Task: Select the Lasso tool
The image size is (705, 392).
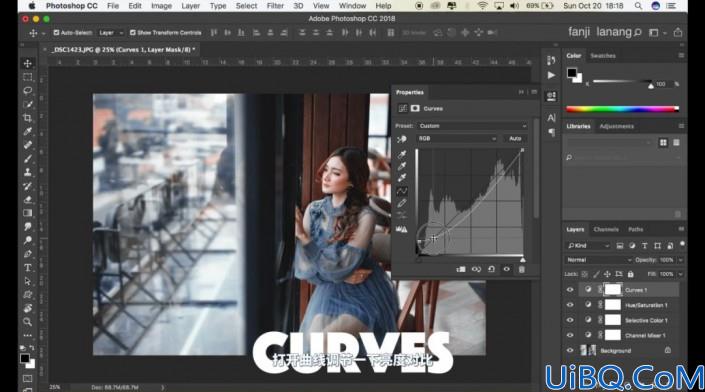Action: tap(28, 90)
